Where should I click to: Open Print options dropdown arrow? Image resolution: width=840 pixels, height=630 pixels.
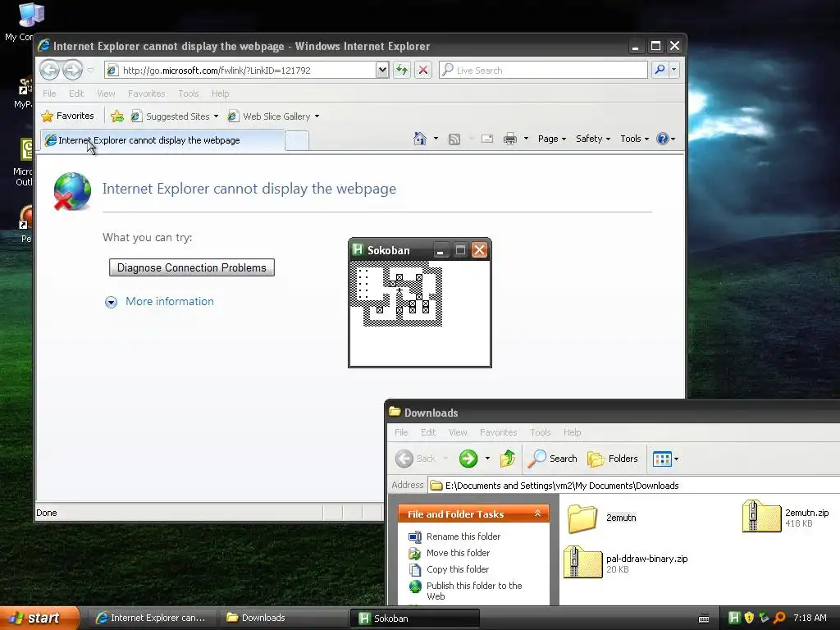point(526,139)
